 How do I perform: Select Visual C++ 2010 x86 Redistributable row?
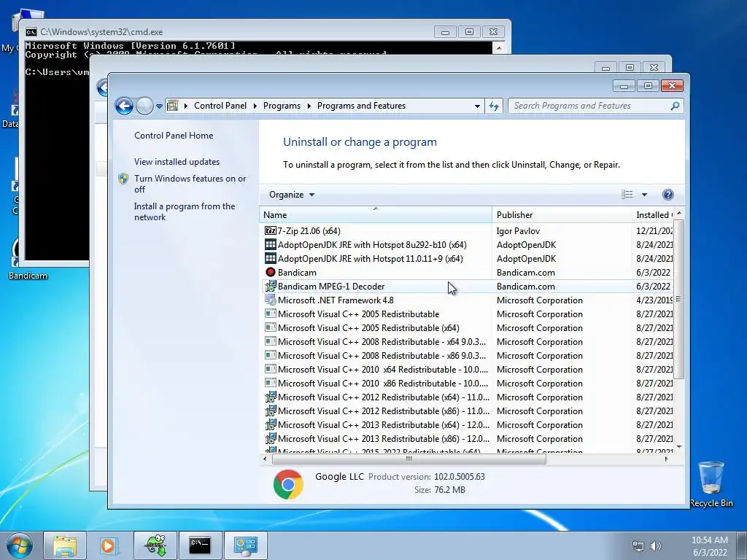467,383
